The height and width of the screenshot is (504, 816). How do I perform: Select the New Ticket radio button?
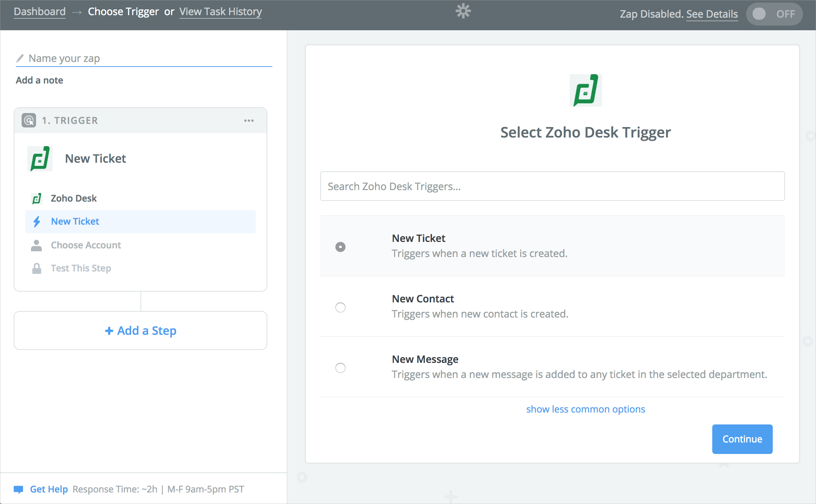pyautogui.click(x=340, y=247)
